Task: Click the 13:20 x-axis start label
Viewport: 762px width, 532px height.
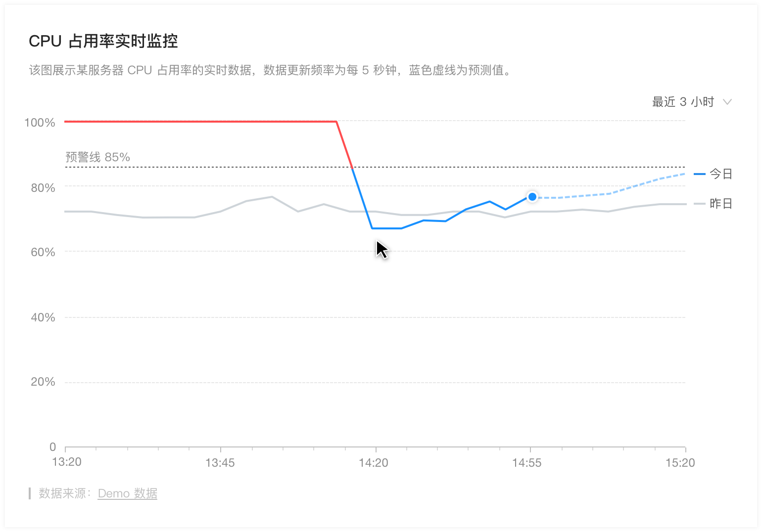Action: pyautogui.click(x=67, y=462)
